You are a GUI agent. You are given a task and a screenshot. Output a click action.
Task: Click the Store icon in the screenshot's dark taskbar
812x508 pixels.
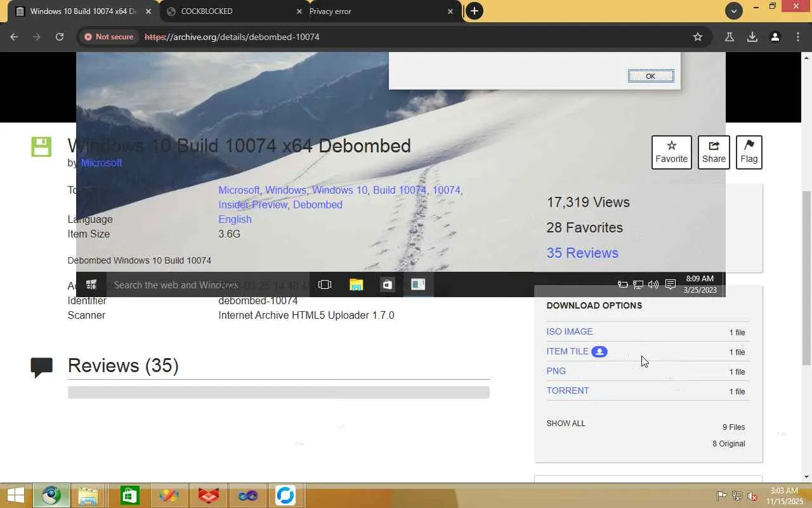click(388, 284)
